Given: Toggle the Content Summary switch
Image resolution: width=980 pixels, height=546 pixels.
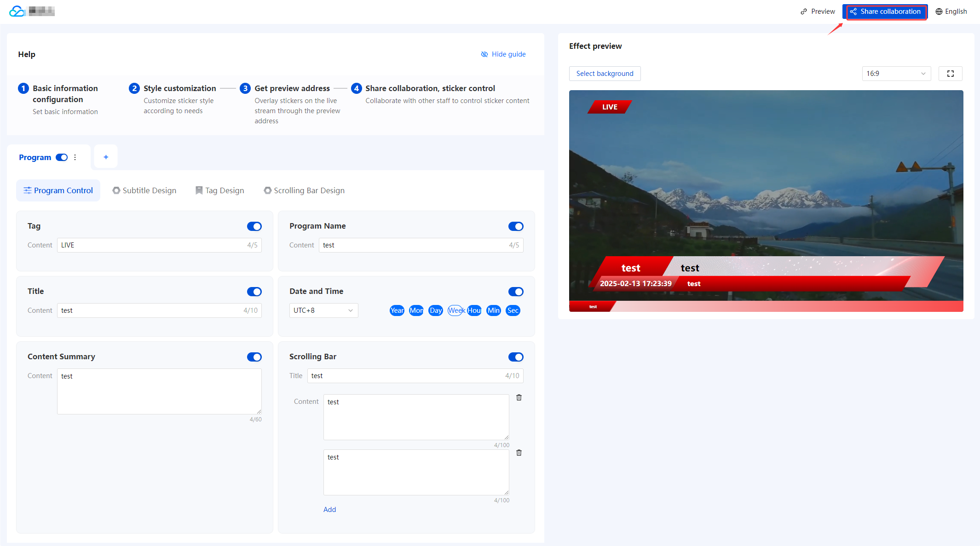Looking at the screenshot, I should [254, 357].
